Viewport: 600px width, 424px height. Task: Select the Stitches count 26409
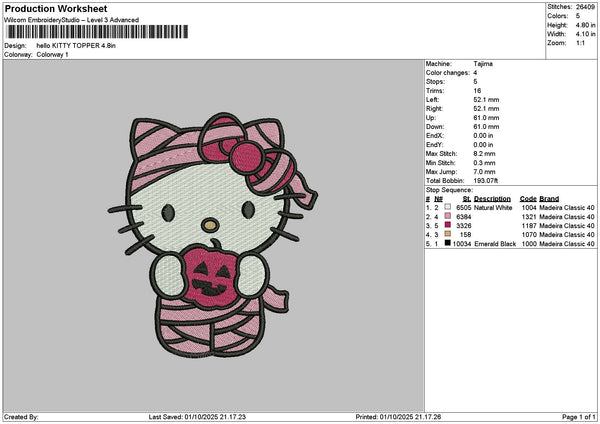[585, 7]
